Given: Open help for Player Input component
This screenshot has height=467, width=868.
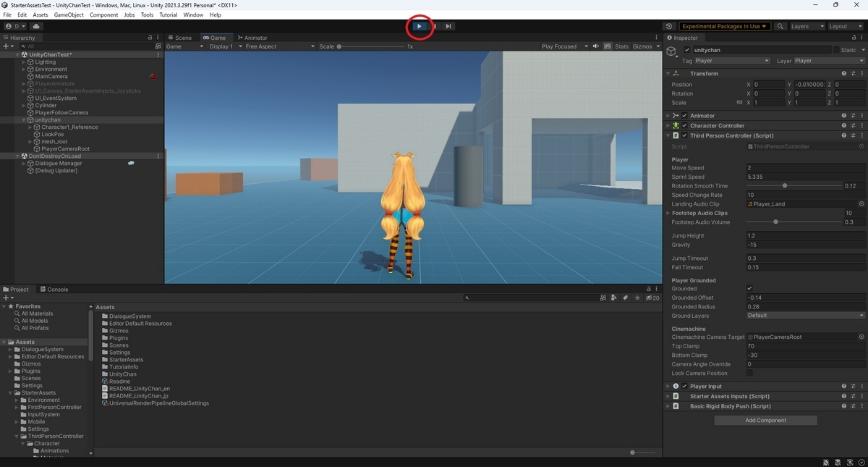Looking at the screenshot, I should (x=844, y=386).
